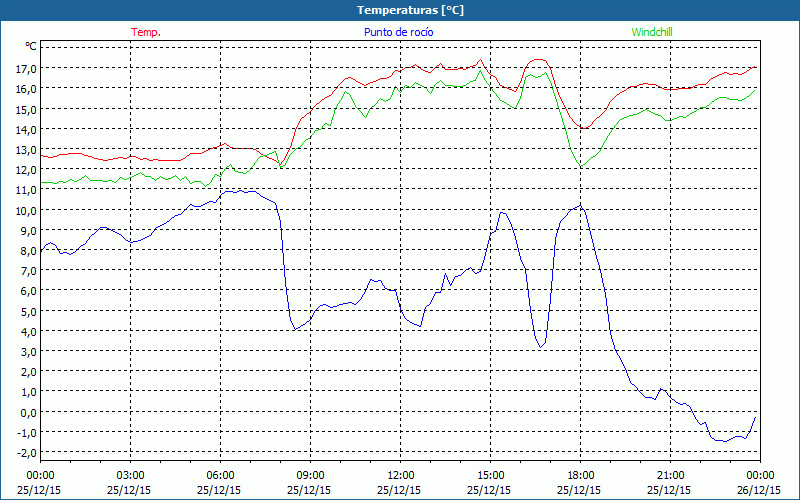Click the 25/12/15 date under 12:00

click(399, 490)
